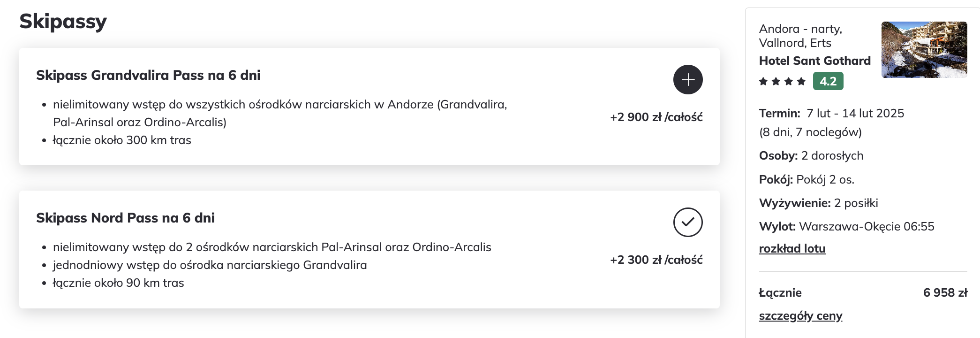Click the first hotel star icon

[763, 82]
